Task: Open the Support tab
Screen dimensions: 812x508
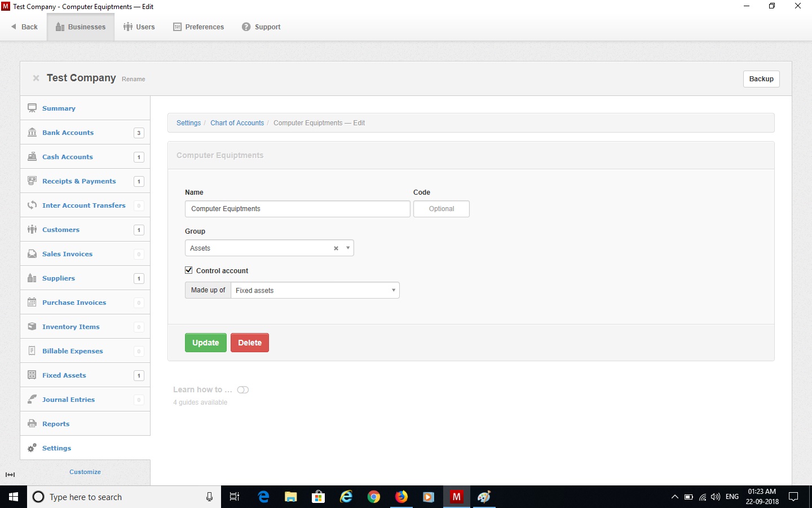Action: tap(261, 27)
